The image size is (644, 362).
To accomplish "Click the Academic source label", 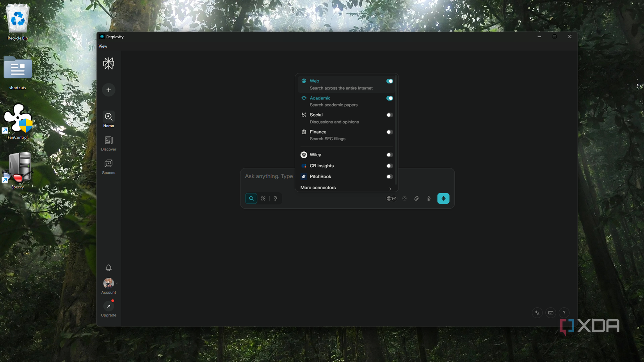I will 320,98.
